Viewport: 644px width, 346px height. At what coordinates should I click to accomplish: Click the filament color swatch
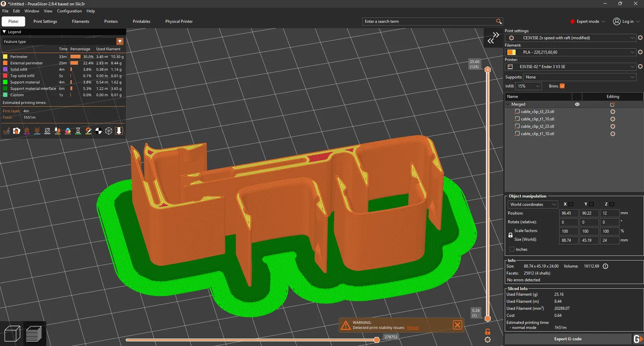pos(511,52)
